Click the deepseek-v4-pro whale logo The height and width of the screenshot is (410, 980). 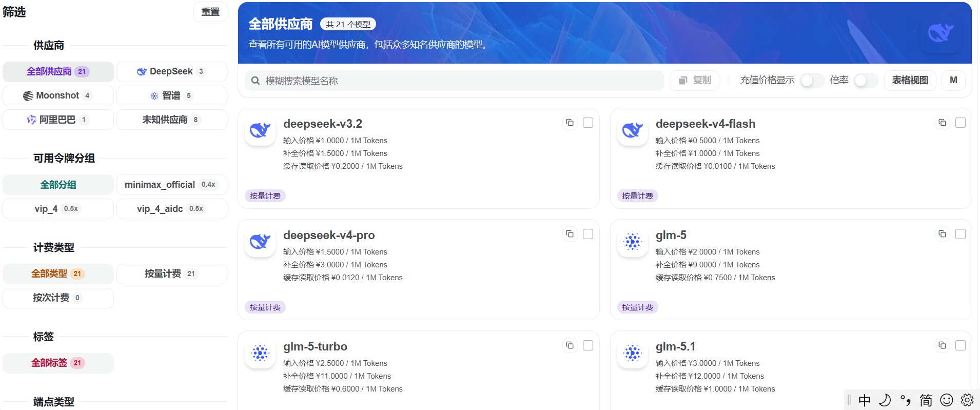coord(260,242)
